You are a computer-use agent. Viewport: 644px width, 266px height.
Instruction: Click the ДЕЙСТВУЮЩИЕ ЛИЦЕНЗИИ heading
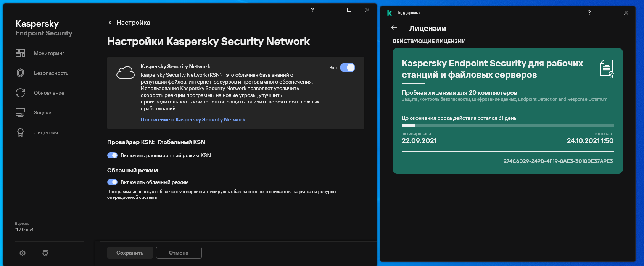tap(429, 41)
